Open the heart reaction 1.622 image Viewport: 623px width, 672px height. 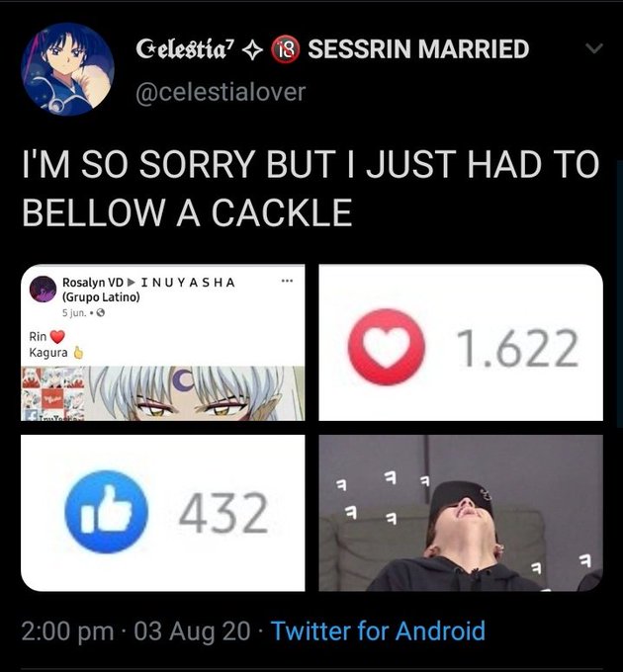461,343
